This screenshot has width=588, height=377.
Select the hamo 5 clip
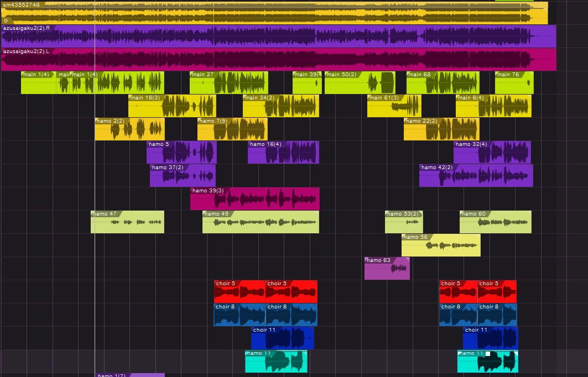pyautogui.click(x=181, y=152)
